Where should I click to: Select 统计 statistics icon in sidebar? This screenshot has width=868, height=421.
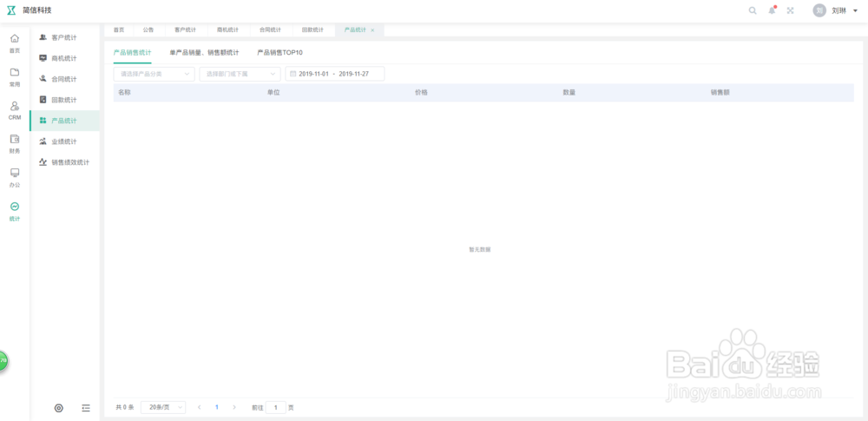pos(15,207)
